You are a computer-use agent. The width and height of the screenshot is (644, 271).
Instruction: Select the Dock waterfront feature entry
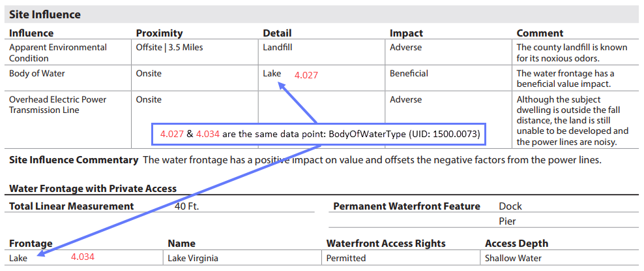(510, 206)
